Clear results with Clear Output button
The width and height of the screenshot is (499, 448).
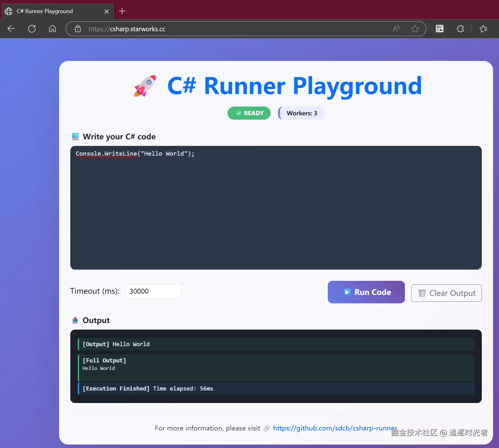pyautogui.click(x=447, y=293)
